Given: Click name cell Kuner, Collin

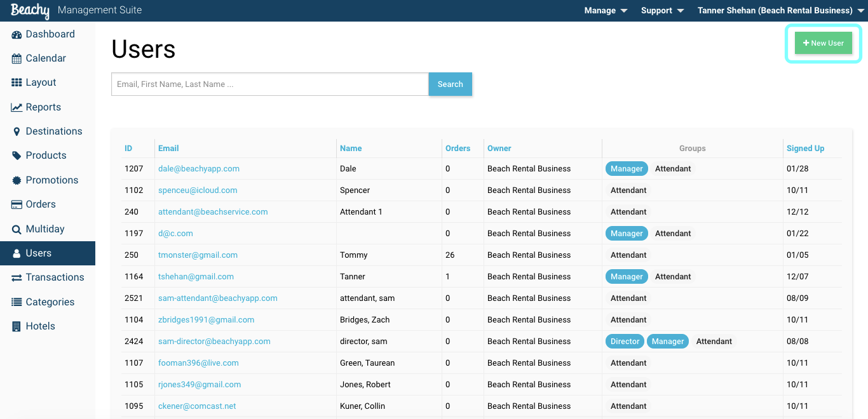Looking at the screenshot, I should coord(362,406).
